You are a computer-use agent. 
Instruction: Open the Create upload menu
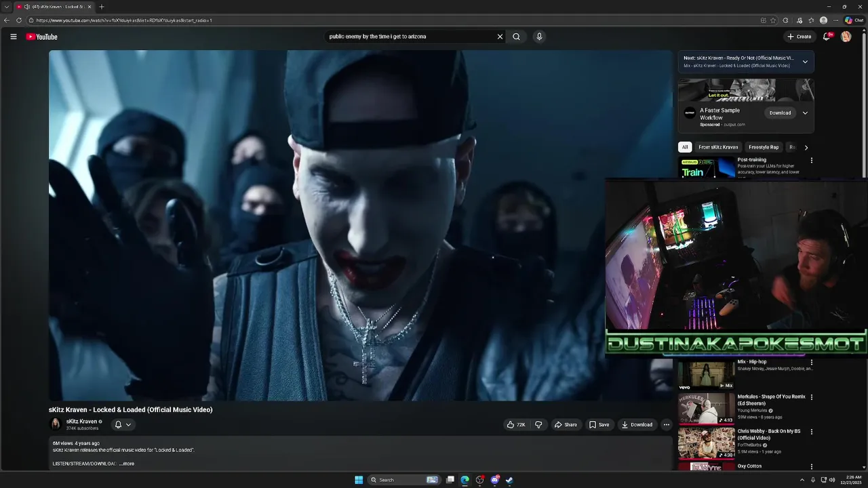(800, 37)
